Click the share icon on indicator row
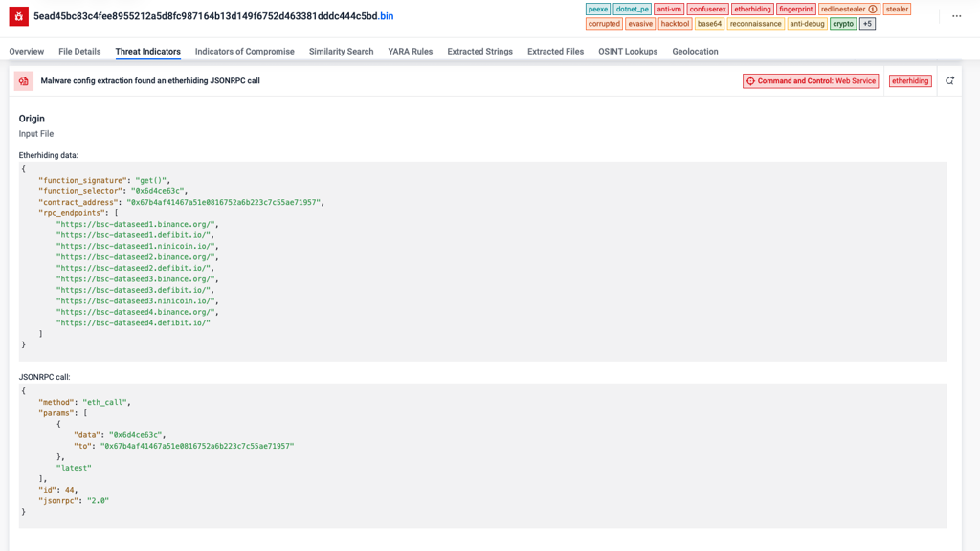 (x=949, y=80)
